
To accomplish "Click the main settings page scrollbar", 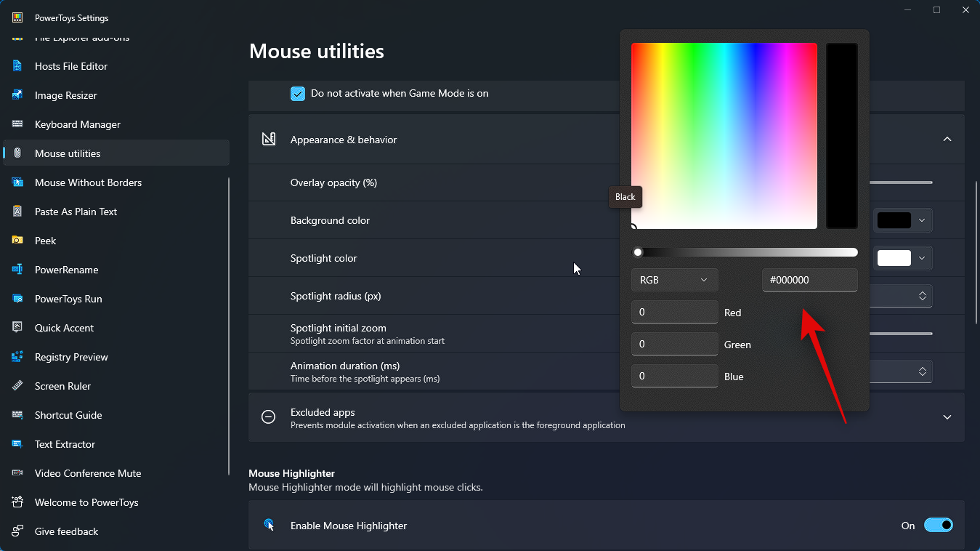I will [x=976, y=252].
